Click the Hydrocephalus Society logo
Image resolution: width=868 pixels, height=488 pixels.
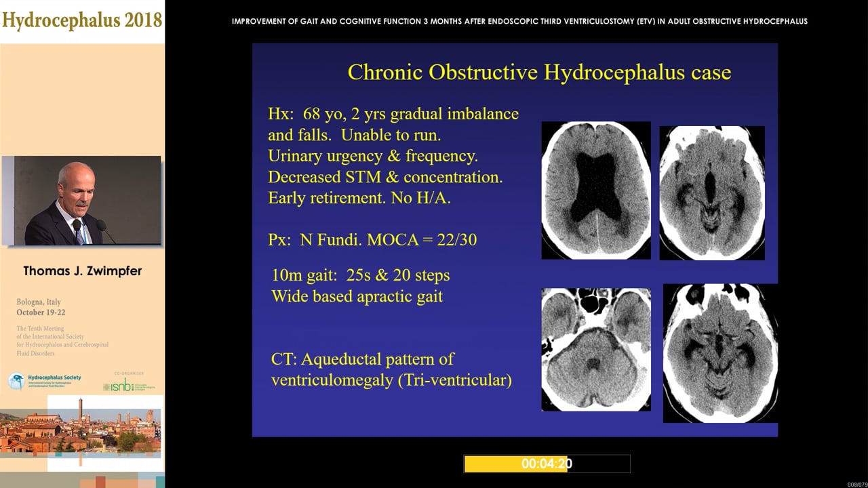coord(45,381)
